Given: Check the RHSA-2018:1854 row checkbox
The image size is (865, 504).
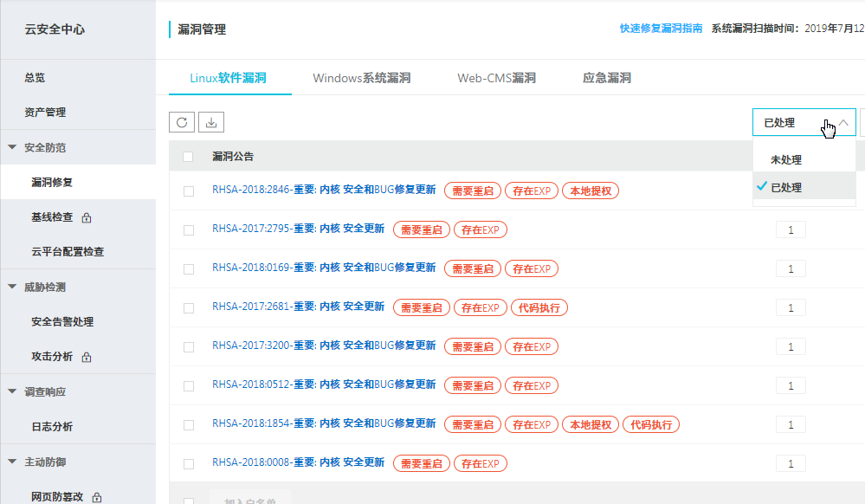Looking at the screenshot, I should (189, 425).
